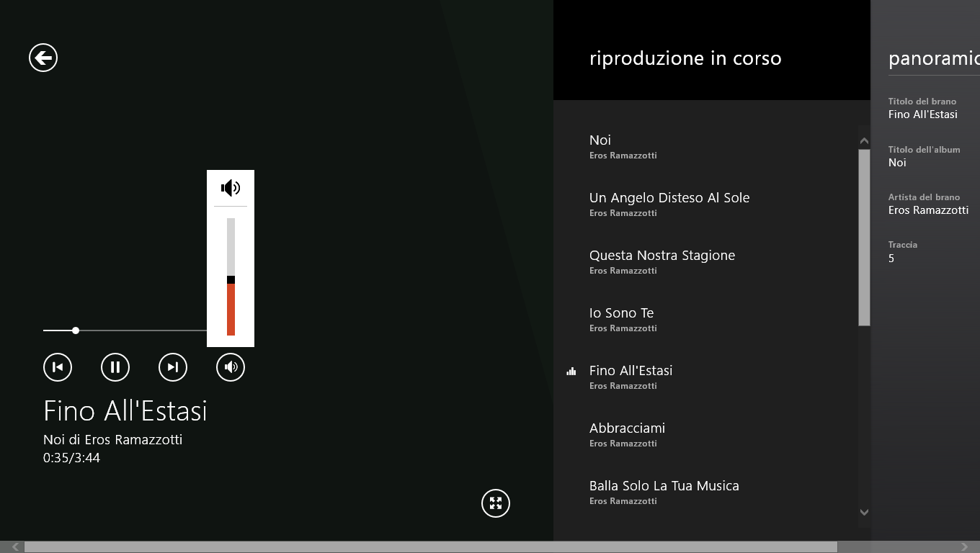Mute using the speaker icon in the volume popup

click(231, 188)
